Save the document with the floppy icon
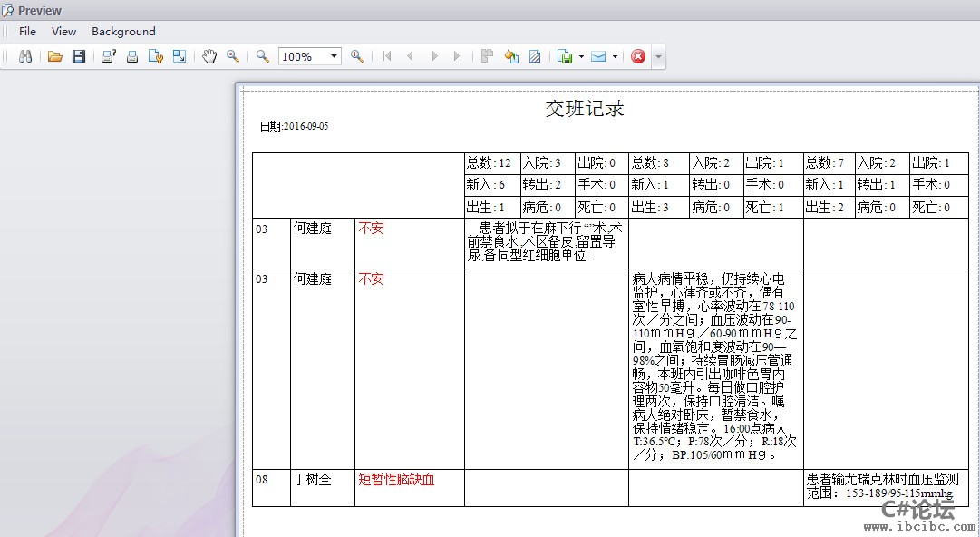This screenshot has width=980, height=537. pyautogui.click(x=79, y=56)
